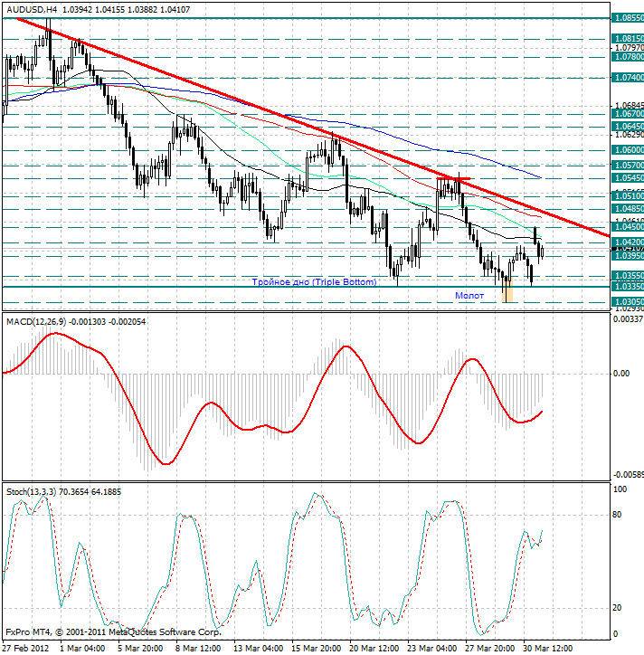Select the 1.0485 price level label
This screenshot has width=644, height=655.
[x=628, y=208]
